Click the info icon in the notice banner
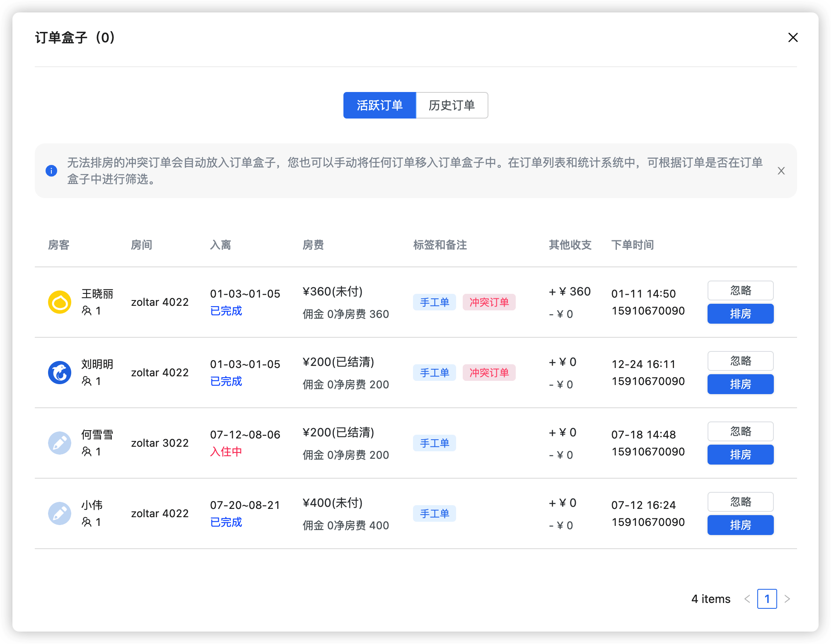Viewport: 831px width, 644px height. click(x=51, y=170)
